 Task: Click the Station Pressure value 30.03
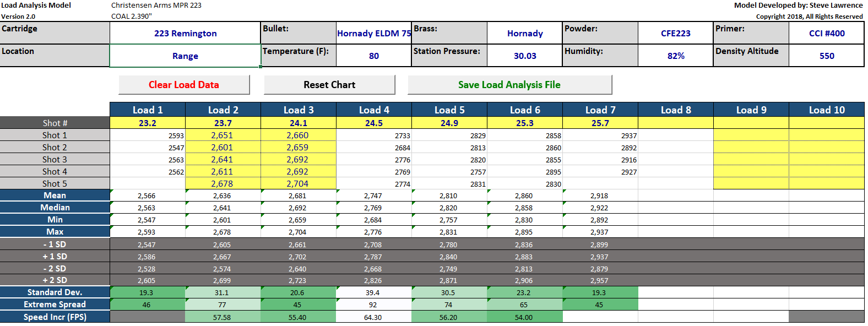pyautogui.click(x=524, y=56)
